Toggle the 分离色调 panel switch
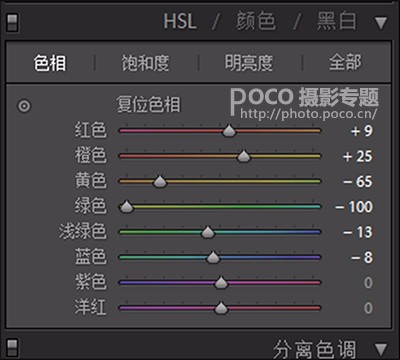This screenshot has height=360, width=400. 12,348
